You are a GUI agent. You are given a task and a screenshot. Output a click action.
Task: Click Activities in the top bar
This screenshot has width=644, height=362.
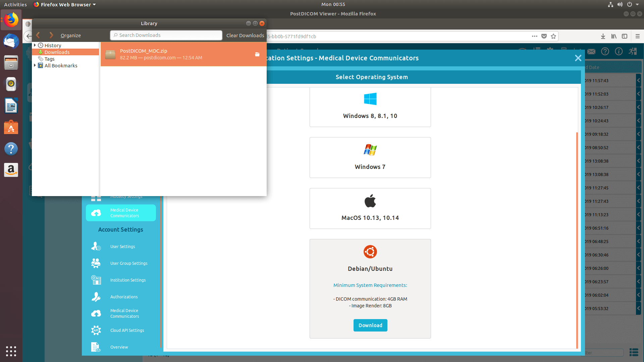pyautogui.click(x=15, y=4)
